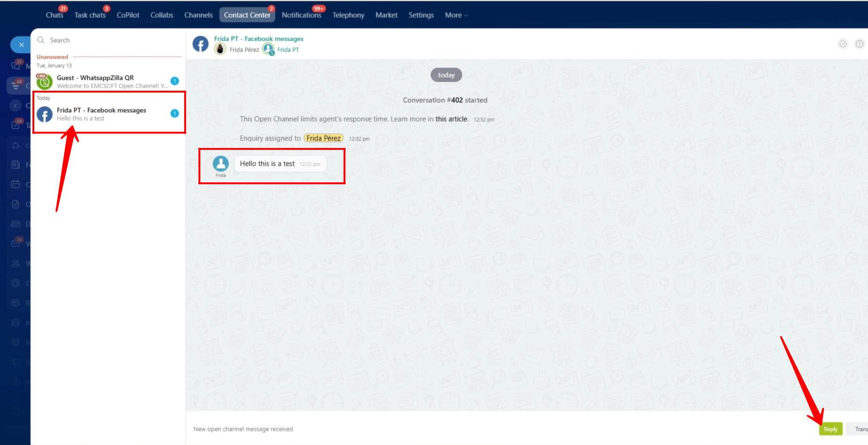Go to the Notifications tab
The image size is (868, 445).
coord(301,15)
